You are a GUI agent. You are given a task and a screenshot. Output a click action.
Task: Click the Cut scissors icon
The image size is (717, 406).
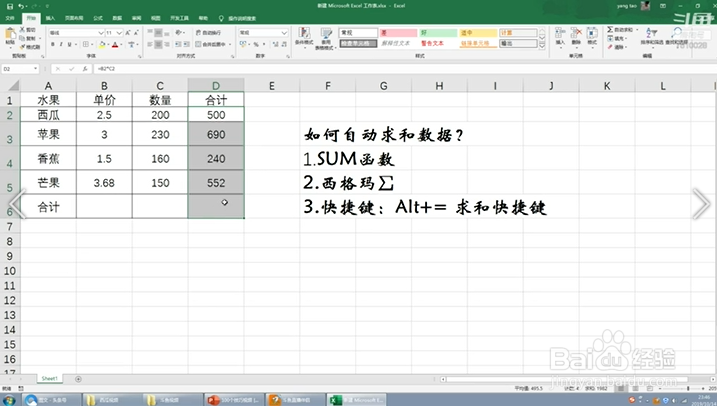[x=22, y=30]
